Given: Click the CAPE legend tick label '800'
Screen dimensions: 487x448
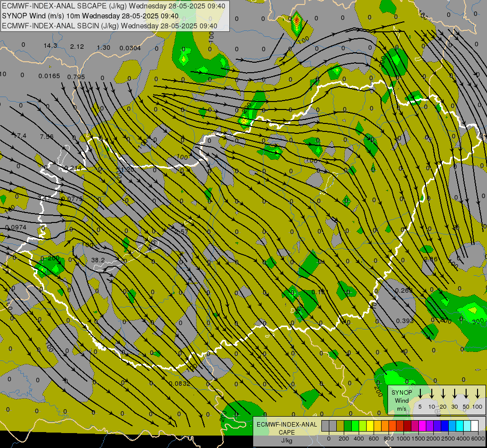Looking at the screenshot, I should pyautogui.click(x=389, y=439).
